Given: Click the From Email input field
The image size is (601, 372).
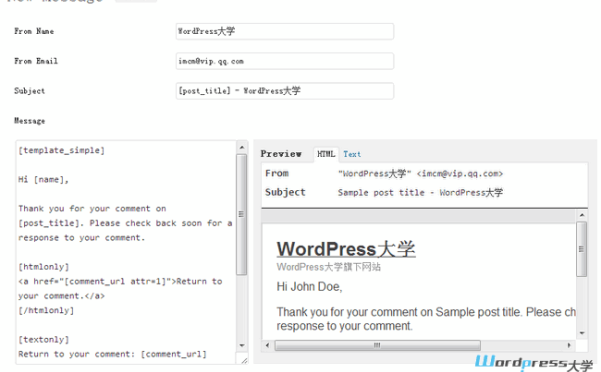Looking at the screenshot, I should [x=284, y=61].
